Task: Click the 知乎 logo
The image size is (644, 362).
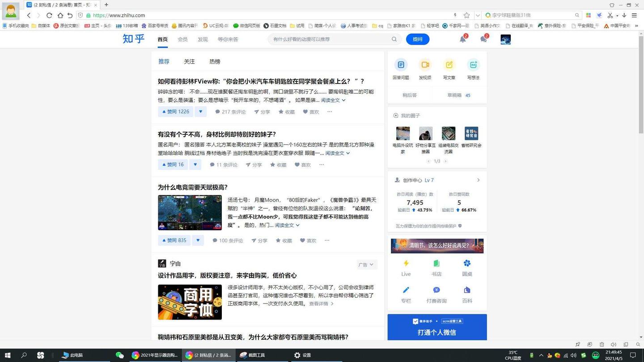Action: tap(134, 39)
